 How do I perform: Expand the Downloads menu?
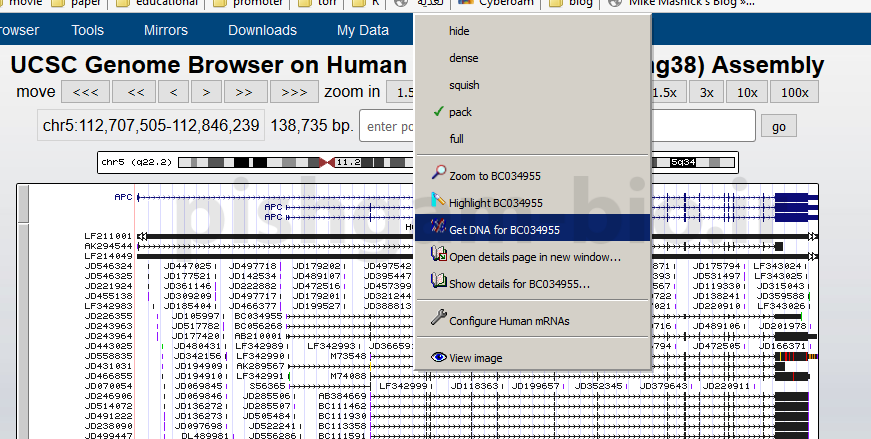pos(262,31)
